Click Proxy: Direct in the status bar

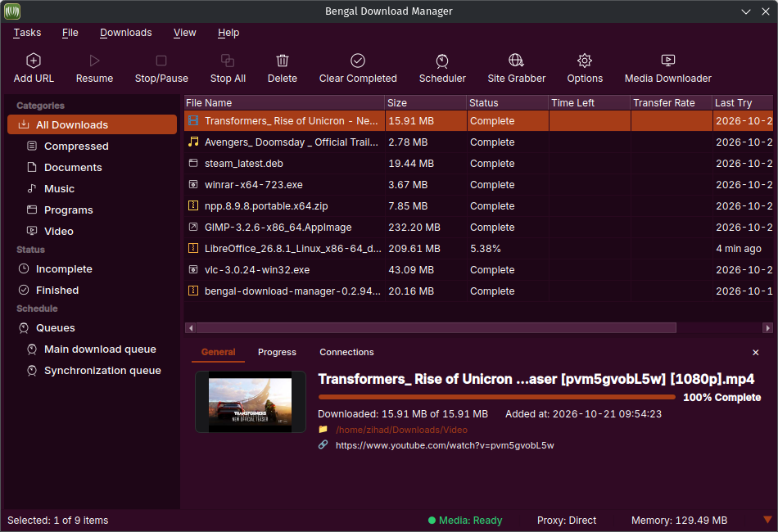click(567, 520)
